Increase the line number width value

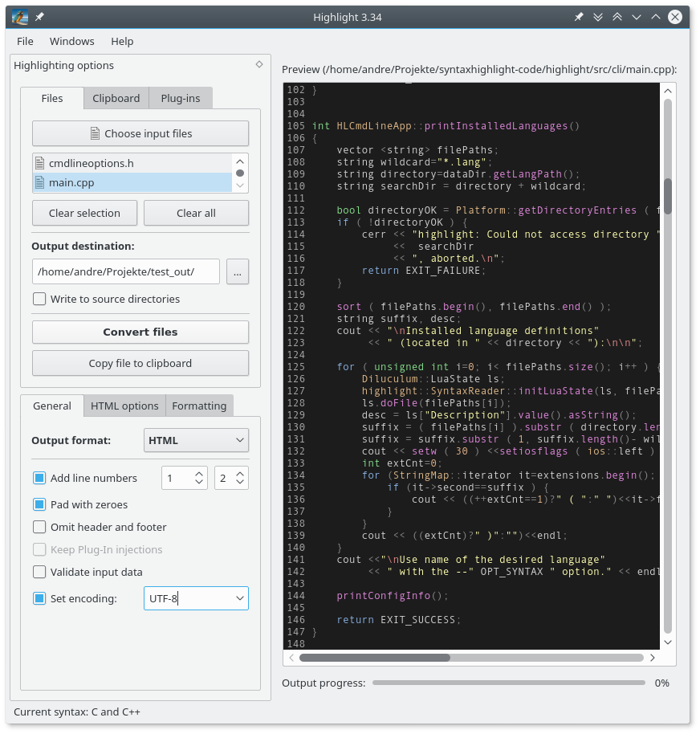point(240,474)
